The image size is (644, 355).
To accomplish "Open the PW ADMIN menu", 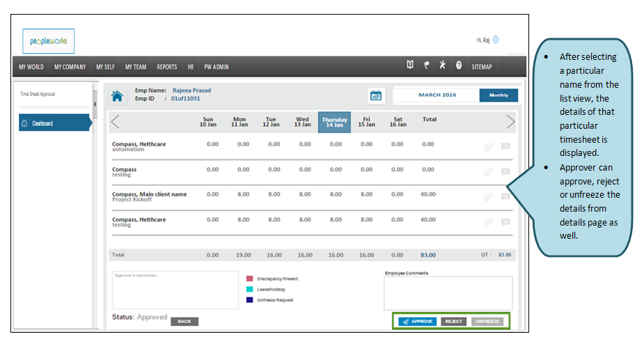I will [217, 67].
